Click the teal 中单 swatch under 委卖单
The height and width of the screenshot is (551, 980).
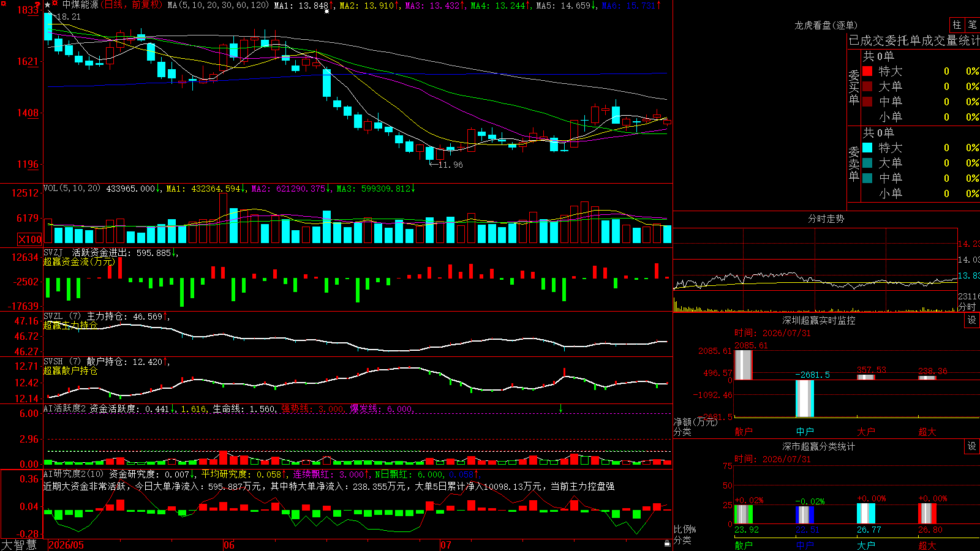click(x=867, y=178)
